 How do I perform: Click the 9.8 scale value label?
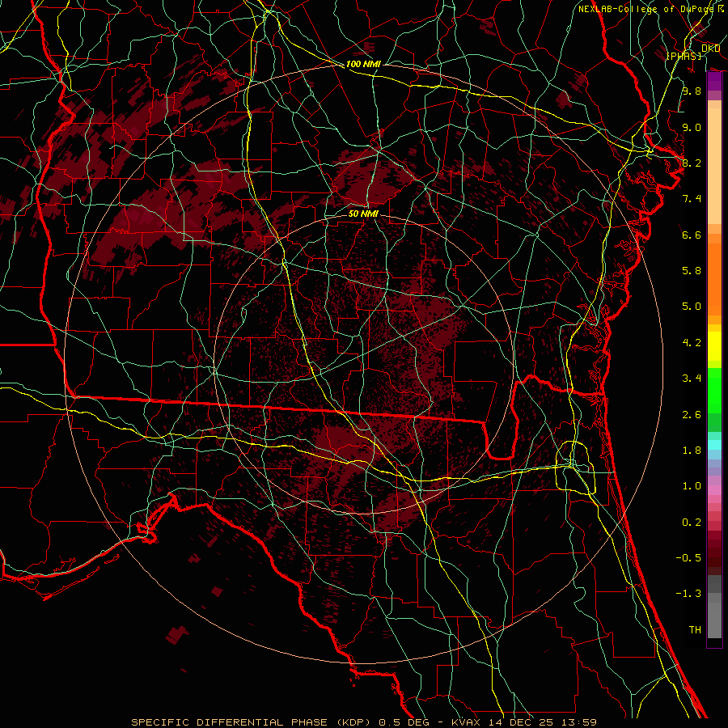tap(691, 91)
